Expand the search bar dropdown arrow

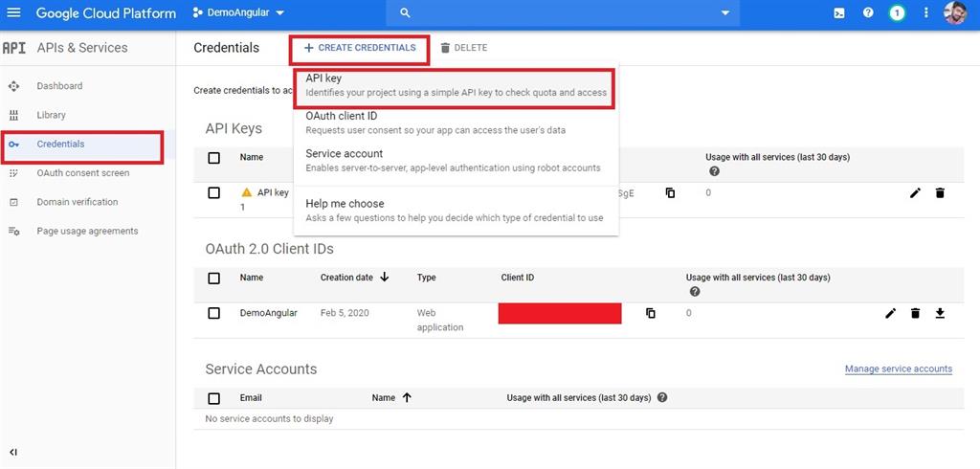pos(725,13)
